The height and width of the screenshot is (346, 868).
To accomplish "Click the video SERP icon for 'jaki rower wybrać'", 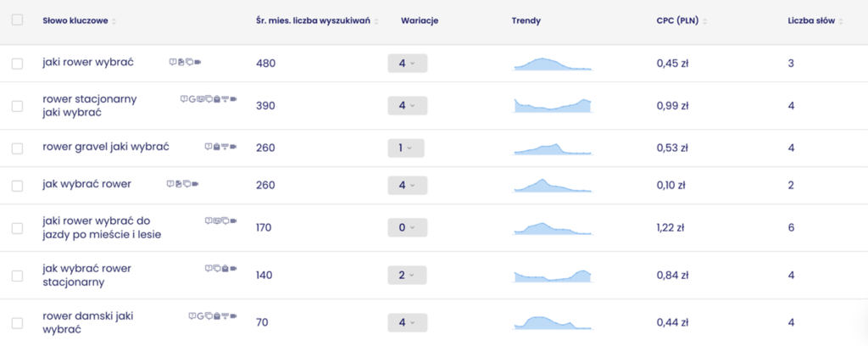I will point(198,62).
